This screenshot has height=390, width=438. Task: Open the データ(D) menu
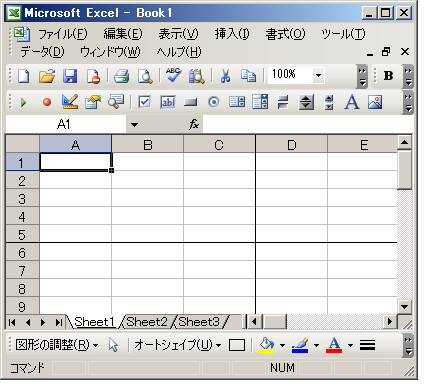point(42,52)
